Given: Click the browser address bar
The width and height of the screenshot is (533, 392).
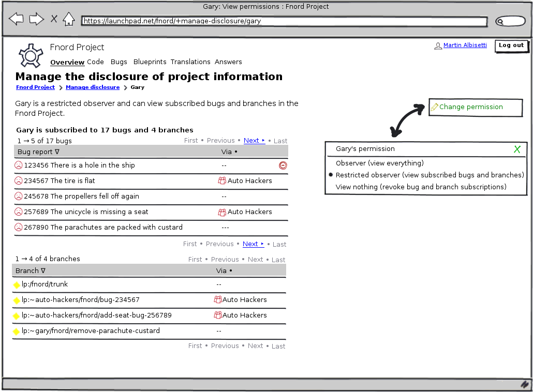Looking at the screenshot, I should (x=284, y=22).
